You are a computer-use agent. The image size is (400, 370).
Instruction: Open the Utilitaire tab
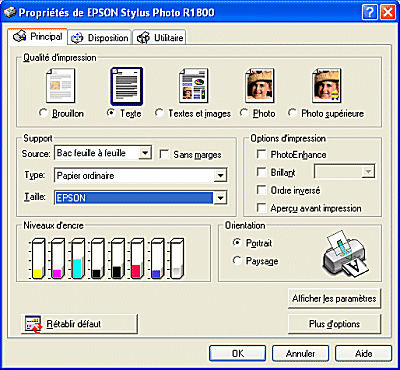click(159, 38)
